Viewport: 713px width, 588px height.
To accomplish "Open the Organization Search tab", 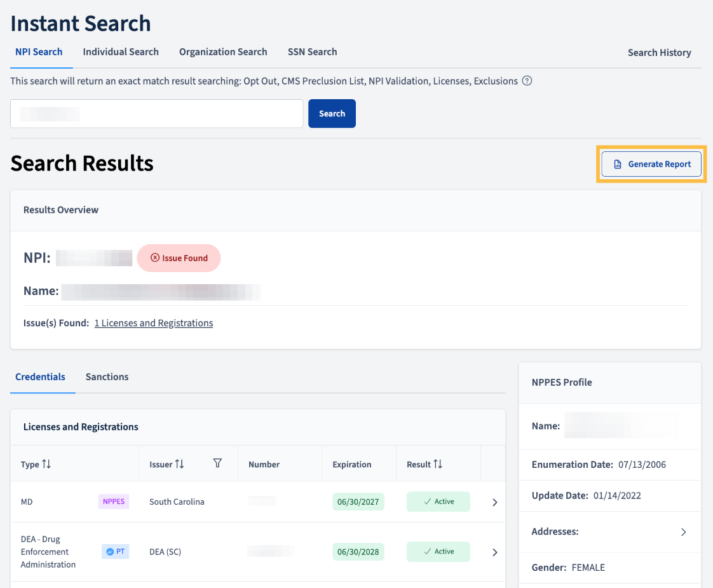I will point(223,52).
